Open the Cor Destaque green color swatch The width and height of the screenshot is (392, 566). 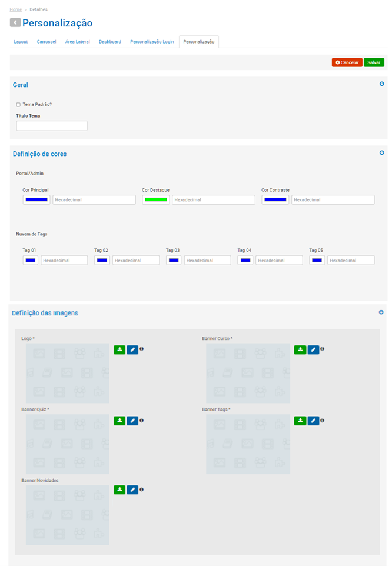click(156, 200)
